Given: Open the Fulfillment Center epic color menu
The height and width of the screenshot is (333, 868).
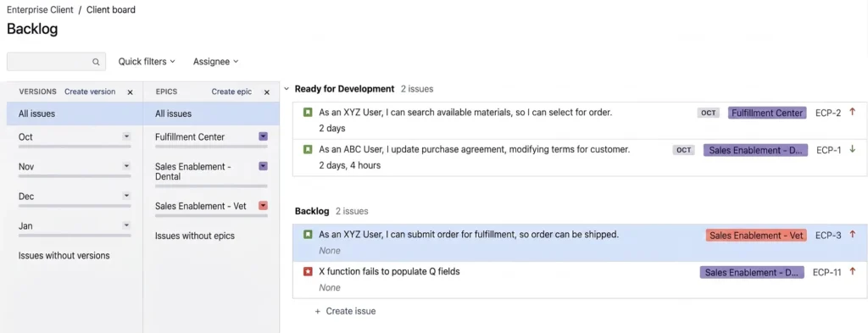Looking at the screenshot, I should pyautogui.click(x=264, y=136).
